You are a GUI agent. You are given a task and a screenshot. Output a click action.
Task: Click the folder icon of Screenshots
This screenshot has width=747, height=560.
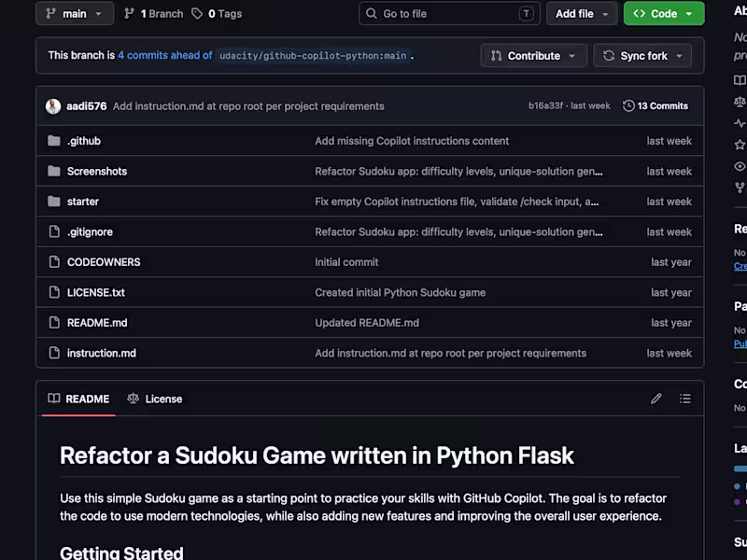tap(54, 171)
